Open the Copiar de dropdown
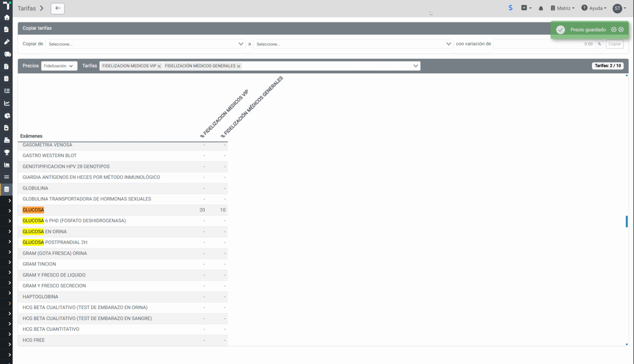 point(145,44)
